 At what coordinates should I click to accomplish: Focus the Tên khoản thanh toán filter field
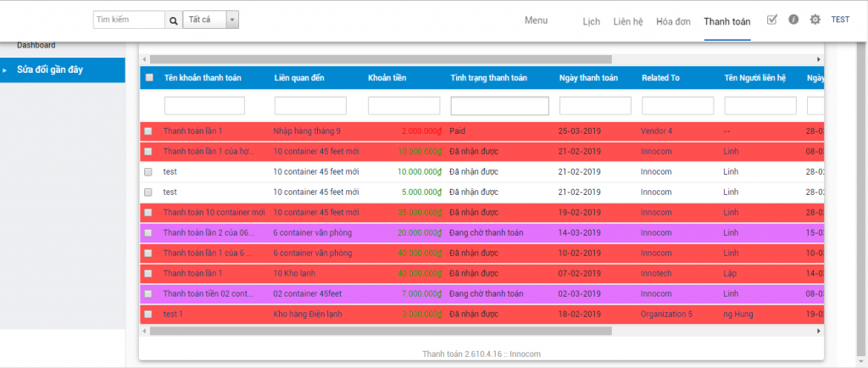tap(204, 106)
